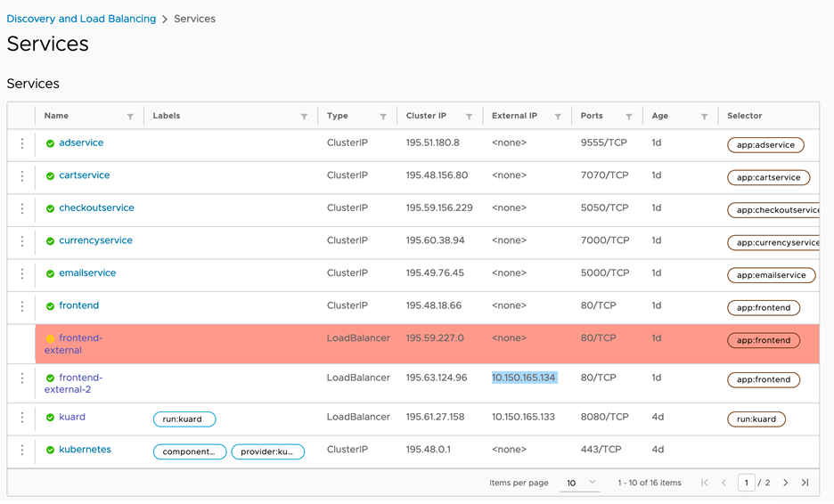Click the app:emailservice selector tag
The height and width of the screenshot is (504, 834).
pos(772,275)
